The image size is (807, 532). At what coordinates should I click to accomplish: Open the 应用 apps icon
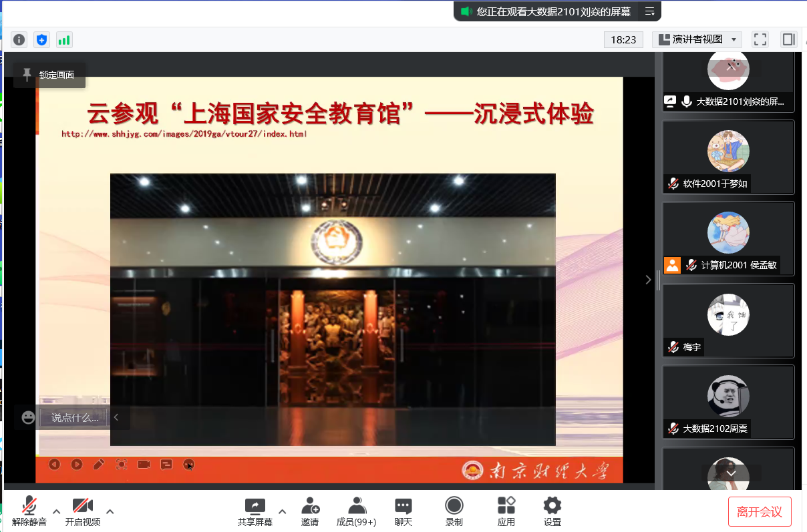coord(506,511)
